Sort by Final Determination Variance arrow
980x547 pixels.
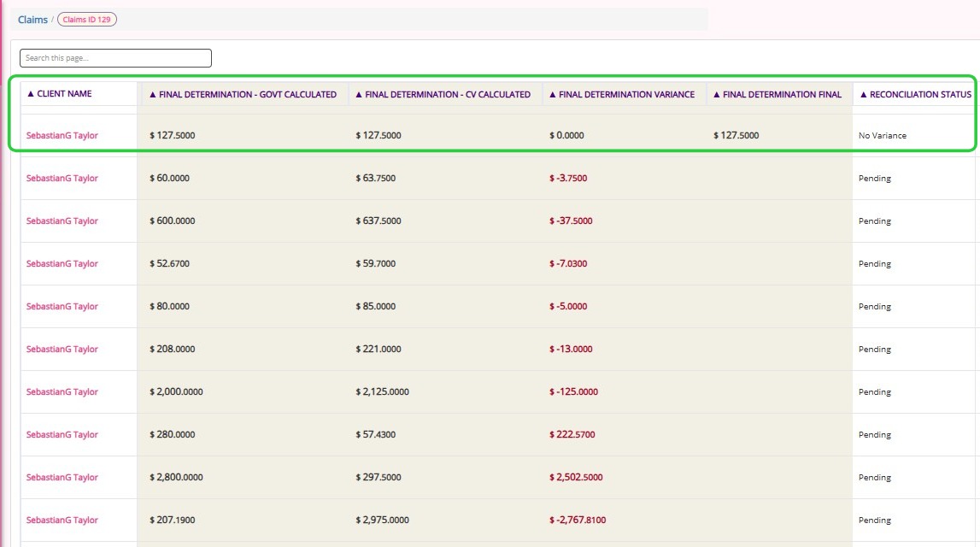pos(553,94)
